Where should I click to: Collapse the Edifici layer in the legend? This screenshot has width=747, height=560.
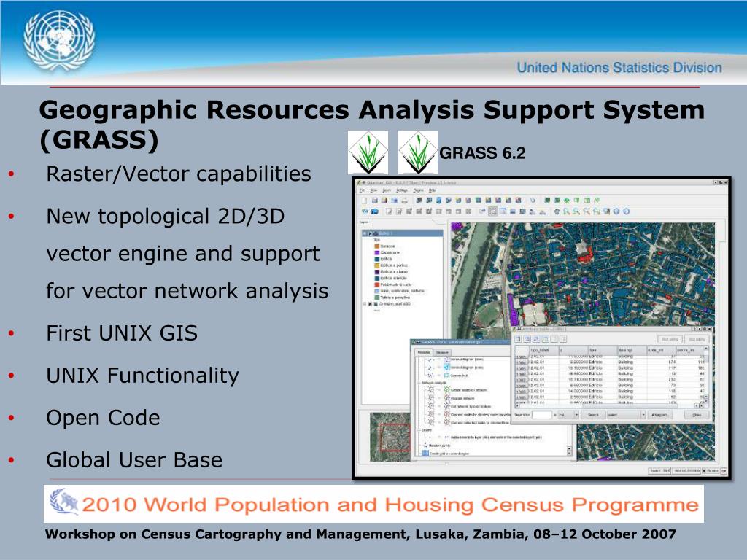click(x=365, y=233)
